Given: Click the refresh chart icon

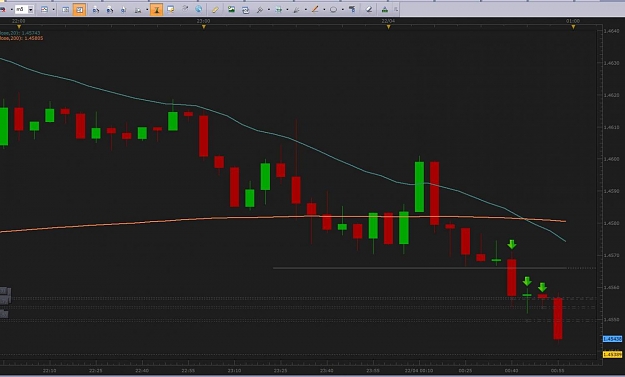Looking at the screenshot, I should click(246, 10).
